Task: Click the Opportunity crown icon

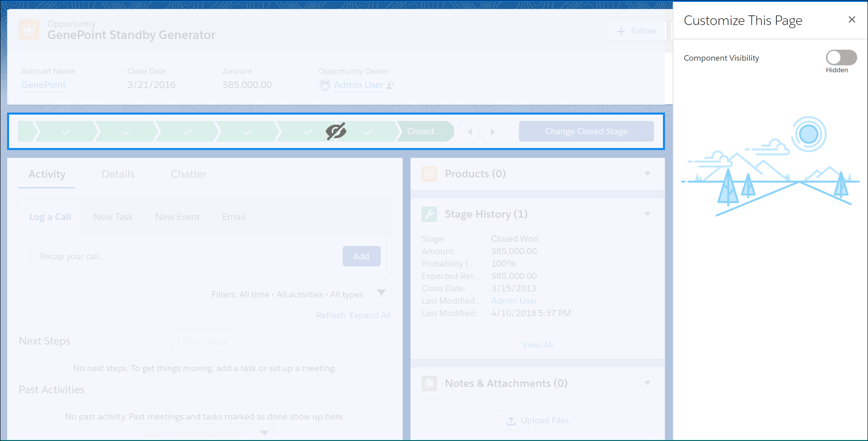Action: [x=29, y=30]
